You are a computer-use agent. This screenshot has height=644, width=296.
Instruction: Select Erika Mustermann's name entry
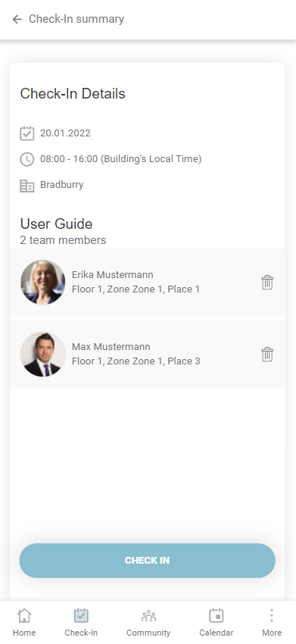[113, 275]
